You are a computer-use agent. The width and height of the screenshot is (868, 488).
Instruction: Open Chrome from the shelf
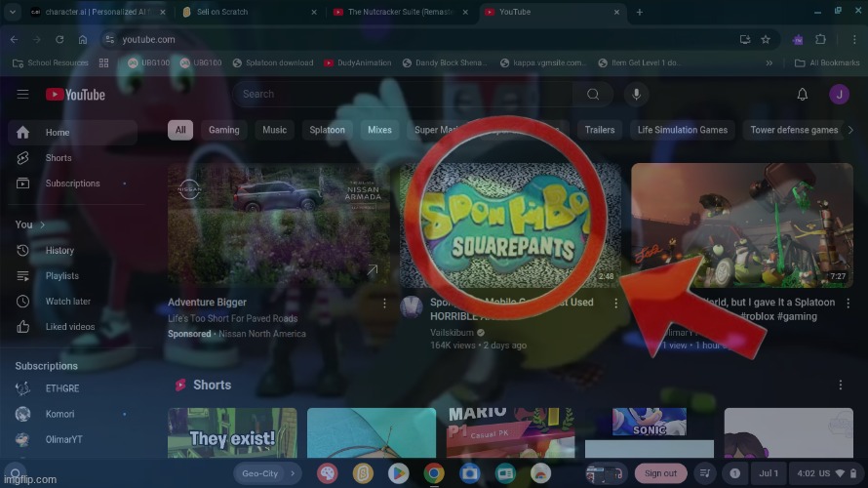click(x=434, y=473)
